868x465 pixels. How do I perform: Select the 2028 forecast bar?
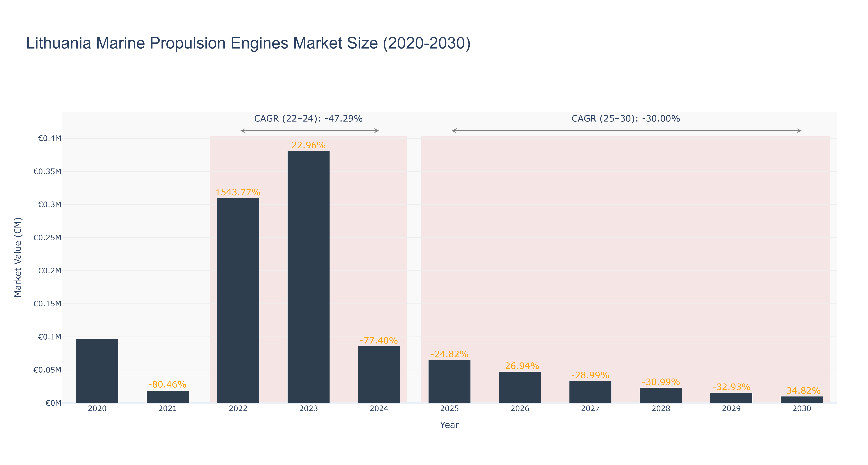(660, 395)
